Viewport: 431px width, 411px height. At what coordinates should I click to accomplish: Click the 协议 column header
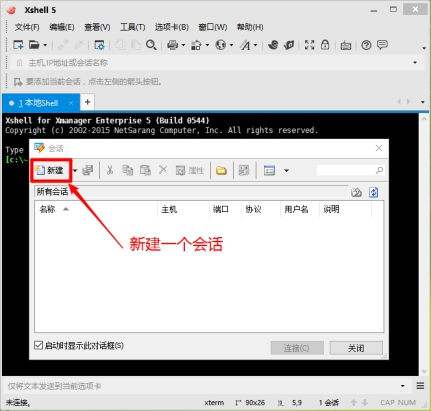[261, 209]
